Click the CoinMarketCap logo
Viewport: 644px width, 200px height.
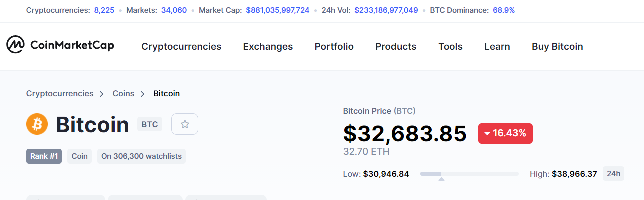coord(60,46)
